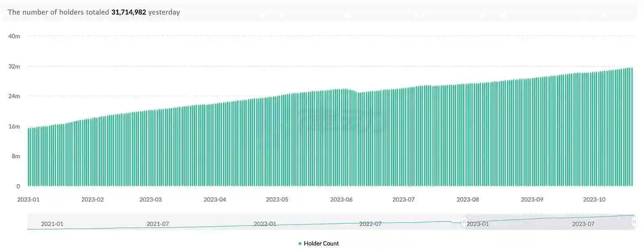Click the 16m label on the y-axis
Screen dimensions: 644x252
[x=14, y=126]
